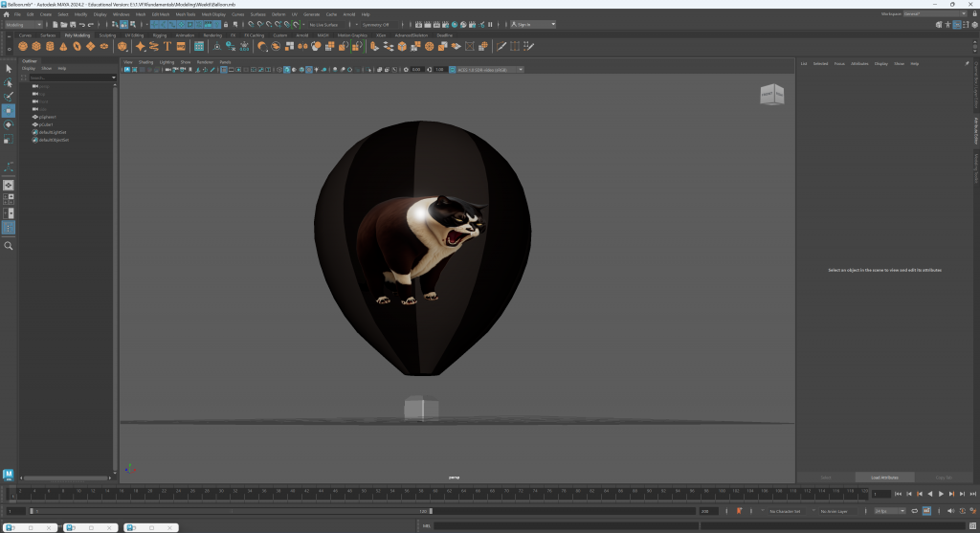Create a new scene file icon
The height and width of the screenshot is (533, 980).
55,24
